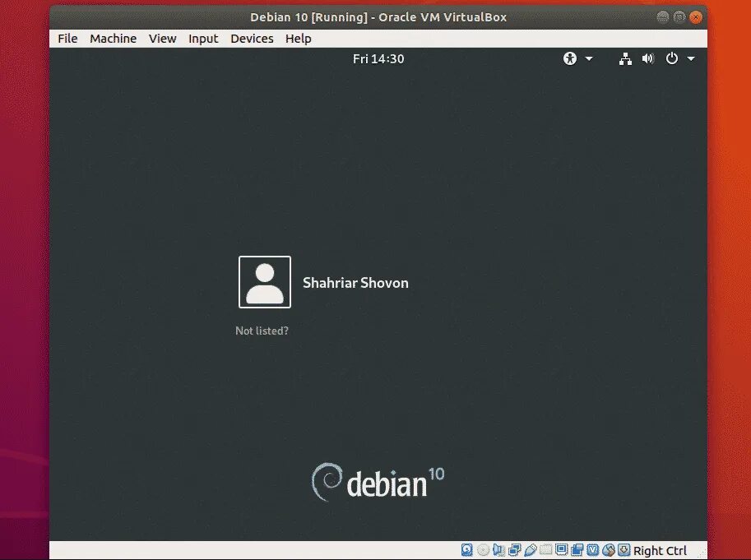
Task: Click the Not listed? link
Action: click(262, 331)
